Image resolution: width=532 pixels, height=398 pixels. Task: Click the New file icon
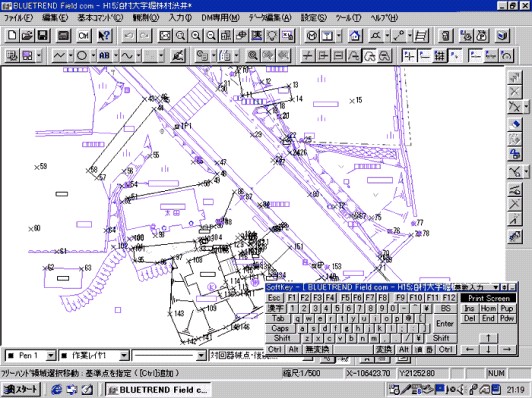coord(12,36)
